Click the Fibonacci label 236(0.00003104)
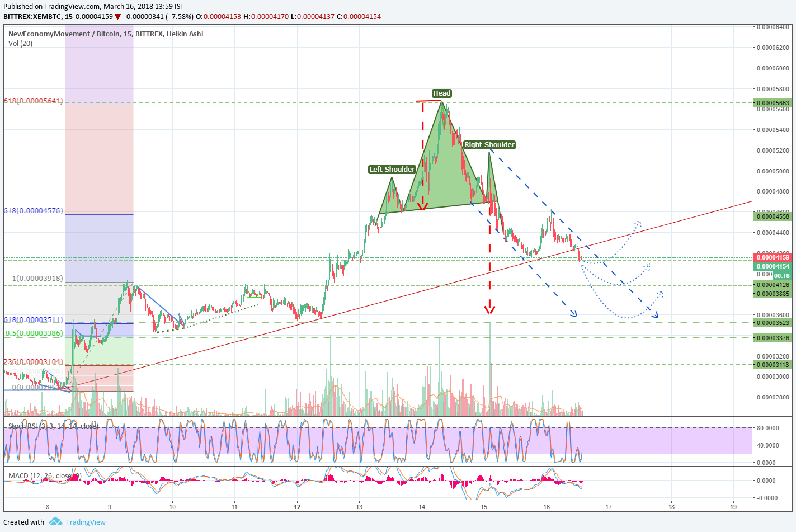The image size is (796, 532). (x=34, y=362)
